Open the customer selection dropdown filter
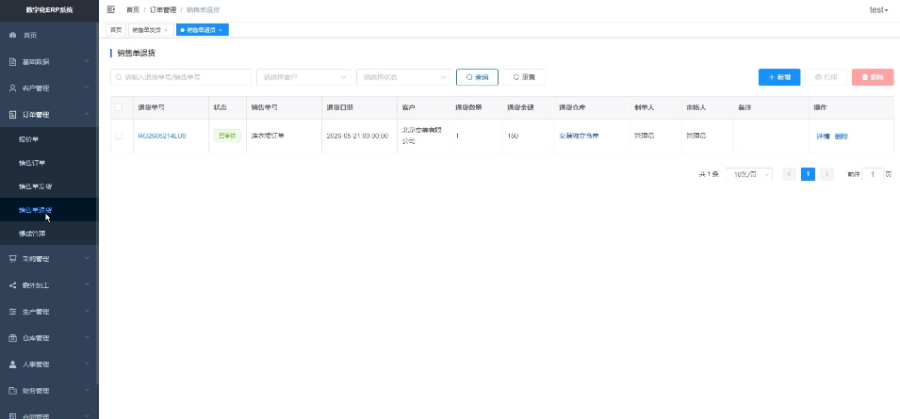Image resolution: width=900 pixels, height=419 pixels. point(304,77)
